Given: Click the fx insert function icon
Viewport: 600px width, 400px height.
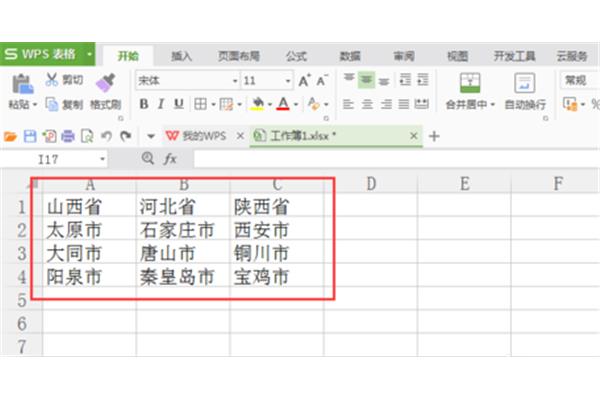Looking at the screenshot, I should pos(170,158).
